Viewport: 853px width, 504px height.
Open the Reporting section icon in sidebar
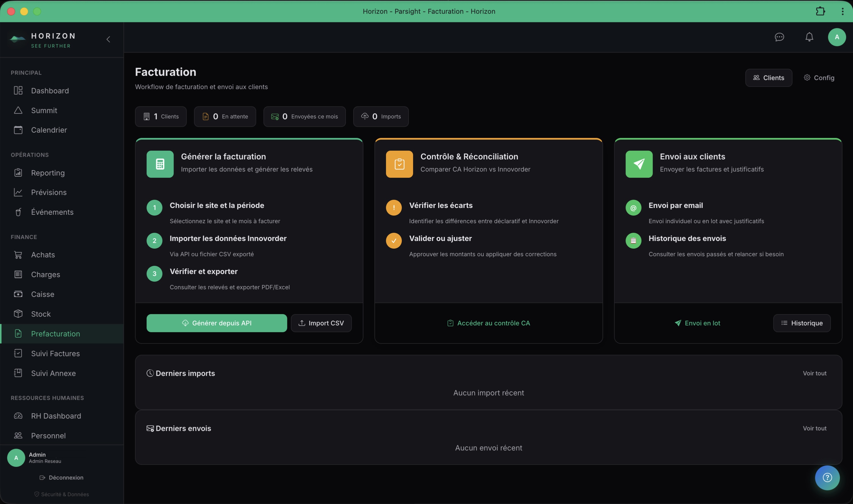coord(19,172)
